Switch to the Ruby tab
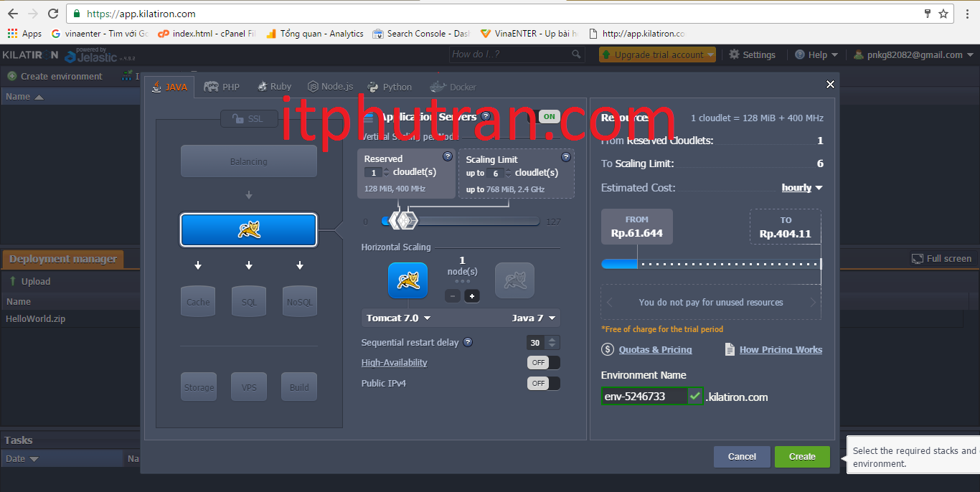Screen dimensions: 980x492 pos(274,87)
